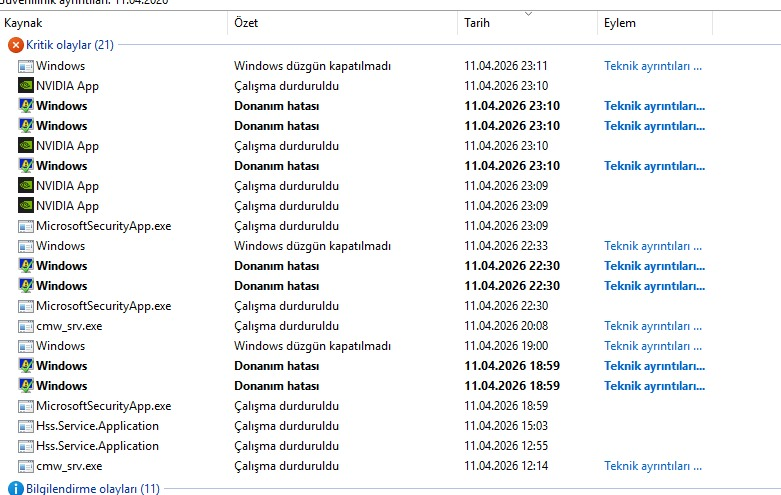This screenshot has height=495, width=781.
Task: Open Teknik ayrıntıları for the 22:33 shutdown event
Action: click(x=653, y=246)
